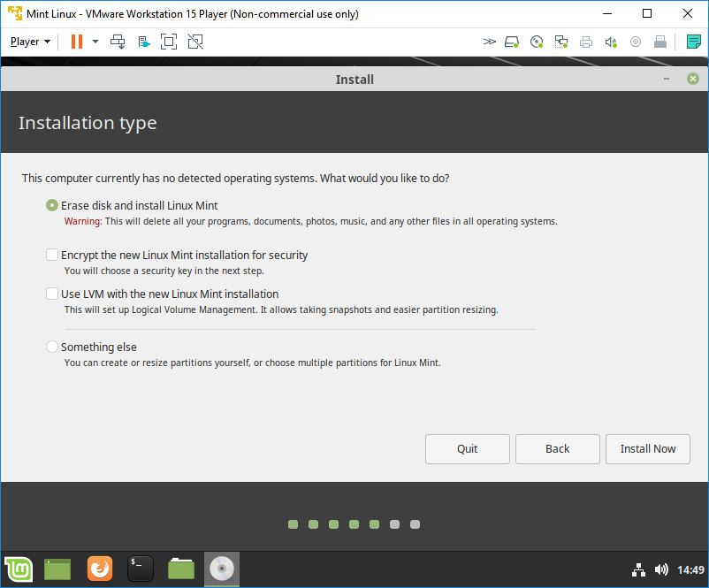Enable Use LVM with the new installation
This screenshot has width=709, height=588.
[x=52, y=294]
